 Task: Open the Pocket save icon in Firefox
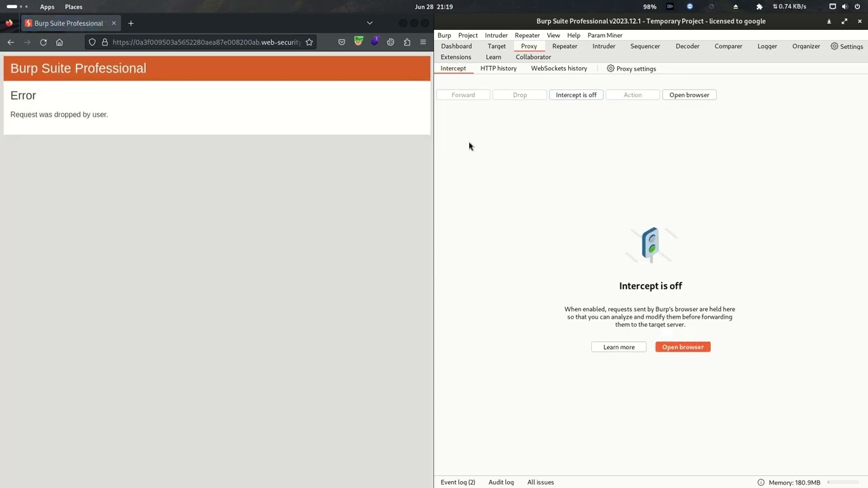[342, 42]
